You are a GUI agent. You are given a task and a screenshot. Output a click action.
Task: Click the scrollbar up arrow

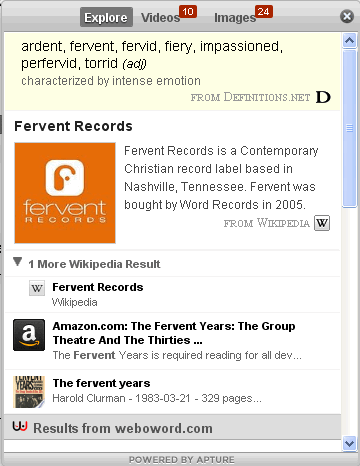350,40
